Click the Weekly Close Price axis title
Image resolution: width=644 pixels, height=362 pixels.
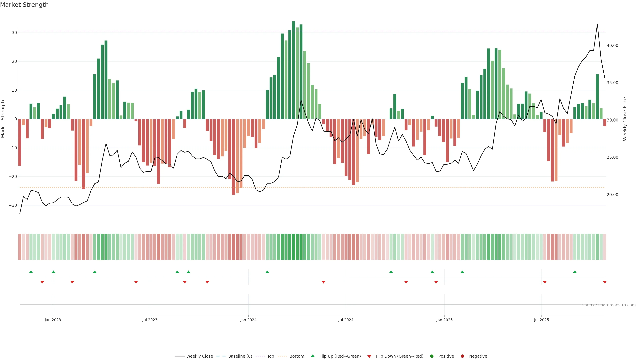pyautogui.click(x=625, y=119)
